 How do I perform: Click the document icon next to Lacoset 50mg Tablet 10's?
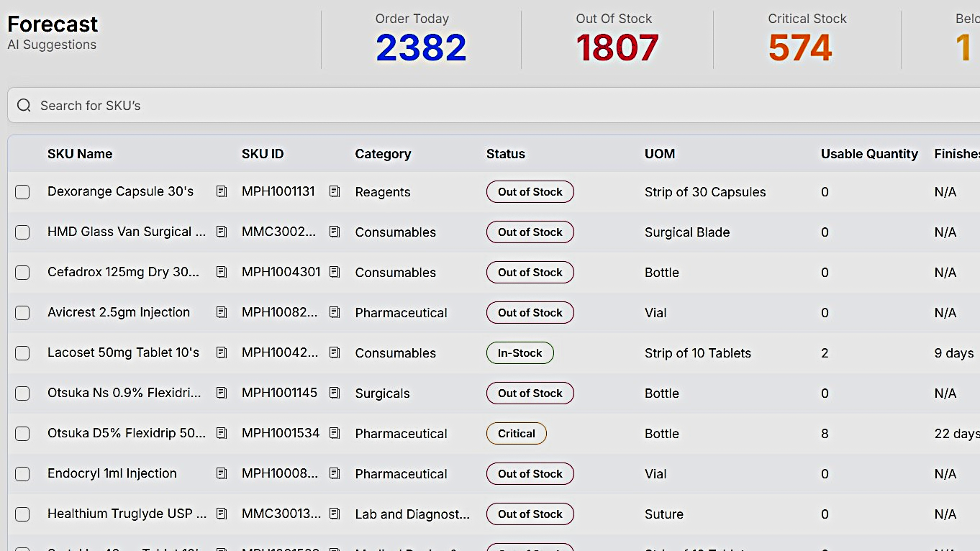point(222,352)
